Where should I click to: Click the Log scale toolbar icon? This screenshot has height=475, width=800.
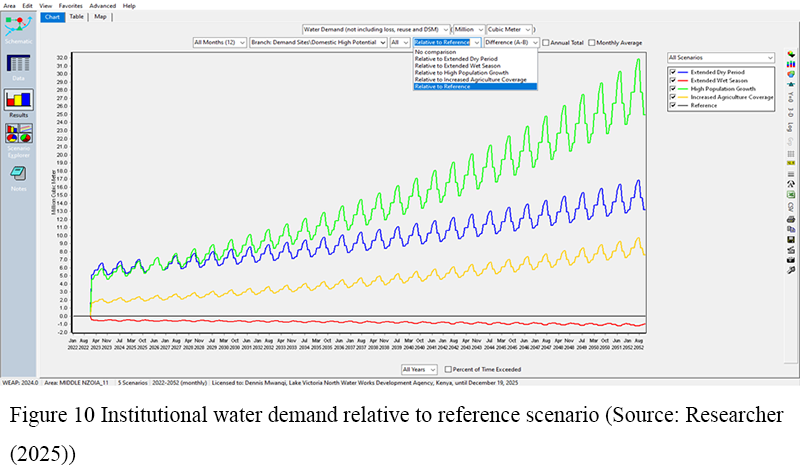point(790,129)
